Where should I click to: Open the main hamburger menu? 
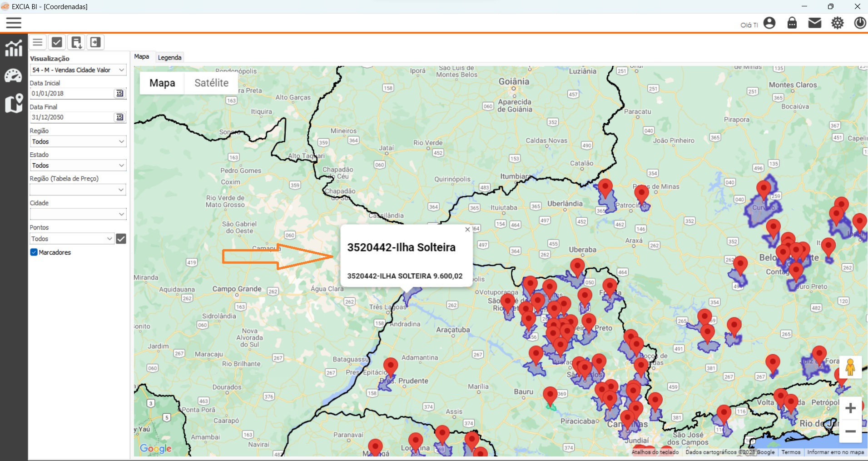(14, 23)
